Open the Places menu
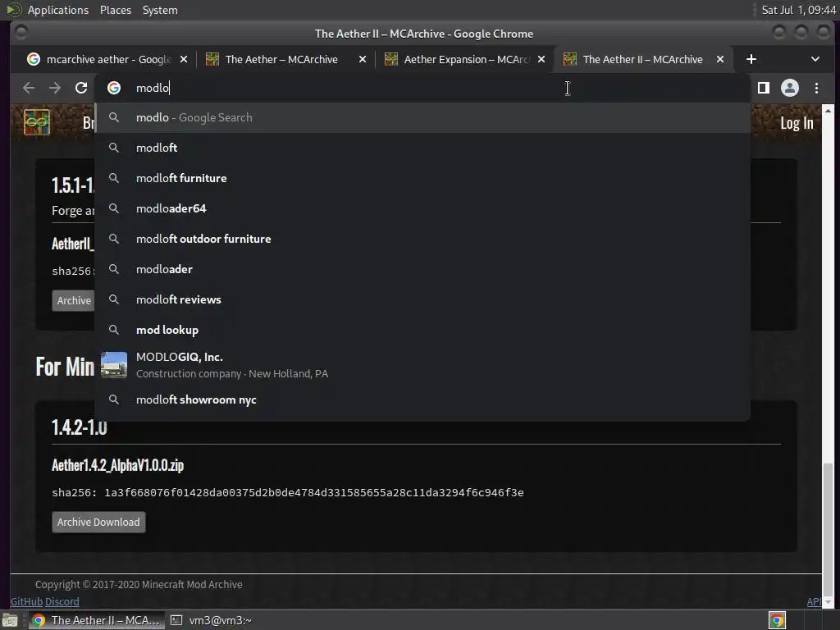This screenshot has height=630, width=840. [x=116, y=10]
